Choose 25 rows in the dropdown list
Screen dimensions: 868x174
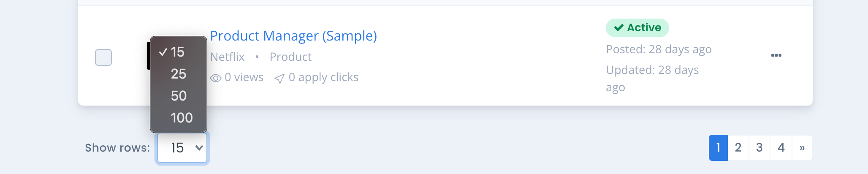click(x=179, y=74)
